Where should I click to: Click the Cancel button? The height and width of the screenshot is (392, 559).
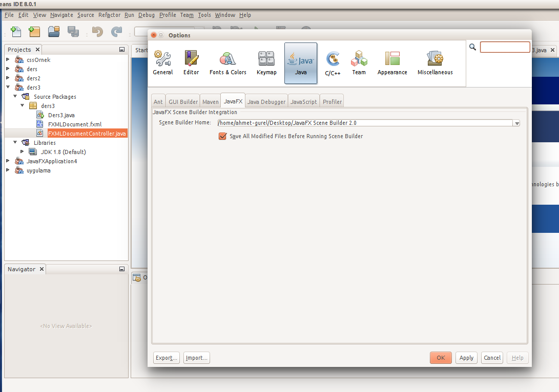click(x=492, y=358)
